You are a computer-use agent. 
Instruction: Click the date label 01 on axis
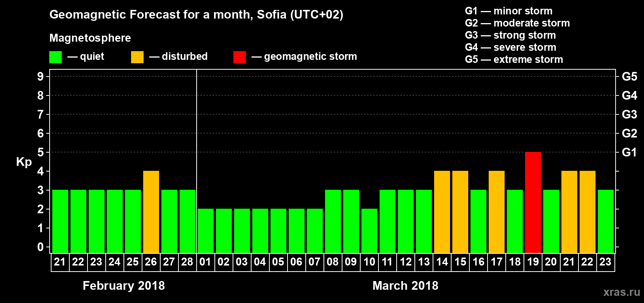click(x=205, y=262)
